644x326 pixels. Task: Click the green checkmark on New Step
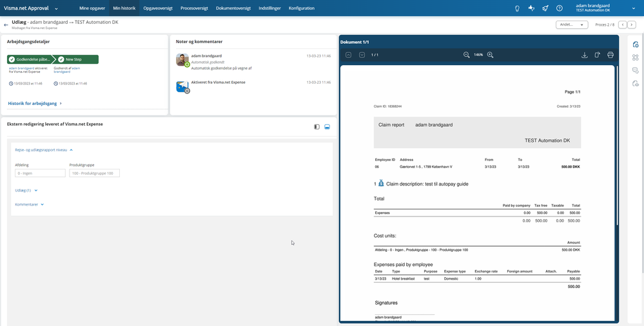point(61,59)
